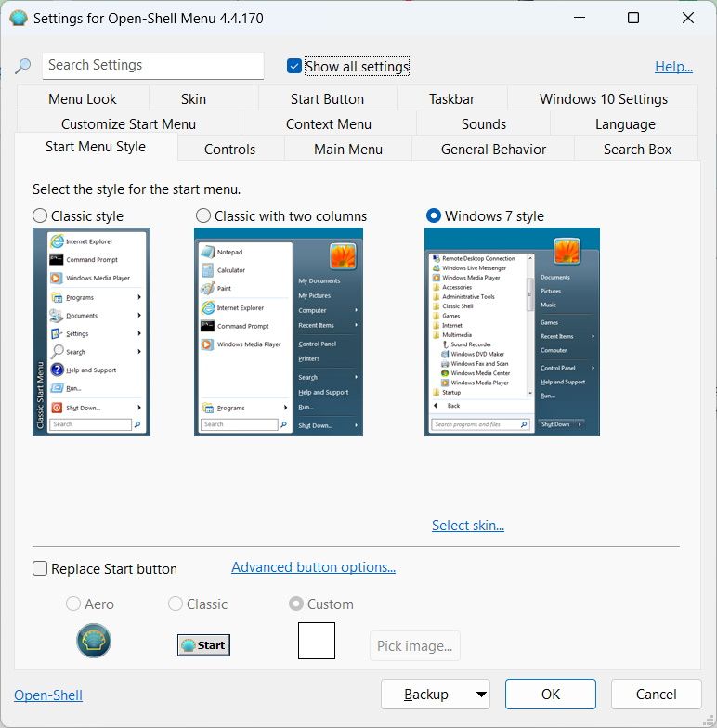Click the Windows 7 style preview image
The width and height of the screenshot is (717, 728).
pyautogui.click(x=513, y=332)
